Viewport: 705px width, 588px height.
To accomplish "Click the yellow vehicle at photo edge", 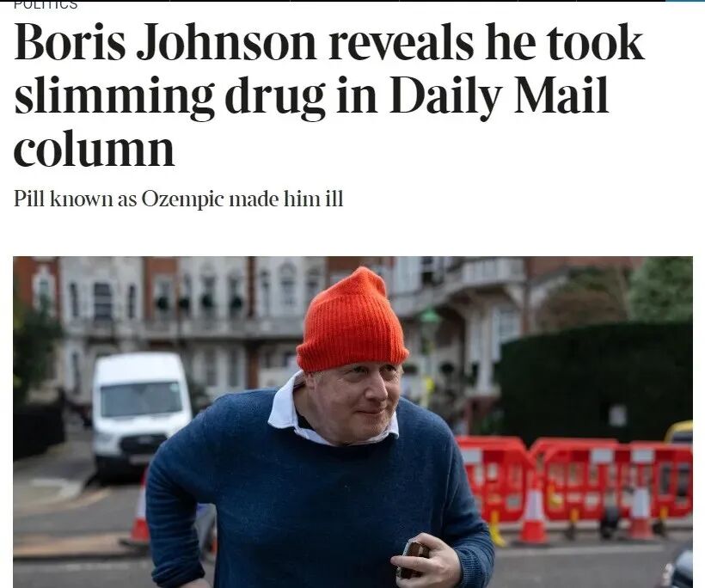I will (x=680, y=432).
